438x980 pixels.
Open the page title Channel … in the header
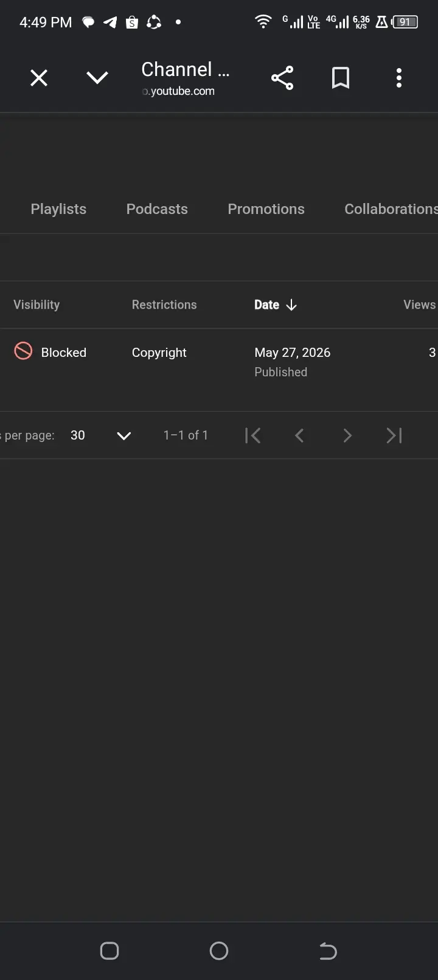(x=186, y=69)
